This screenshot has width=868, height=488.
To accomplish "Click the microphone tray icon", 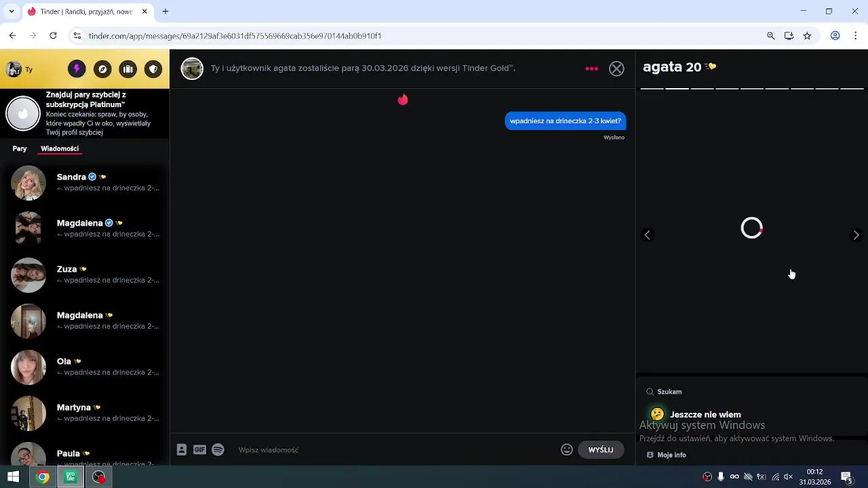I will coord(721,477).
